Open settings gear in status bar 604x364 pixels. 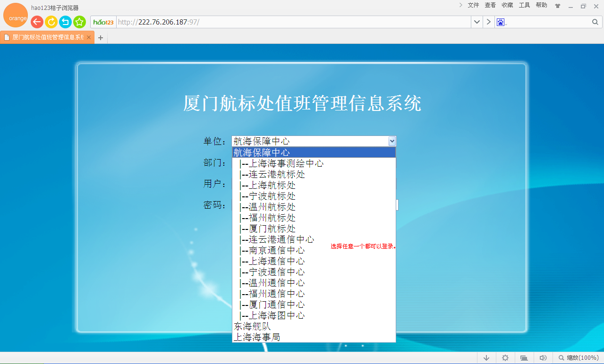coord(505,358)
